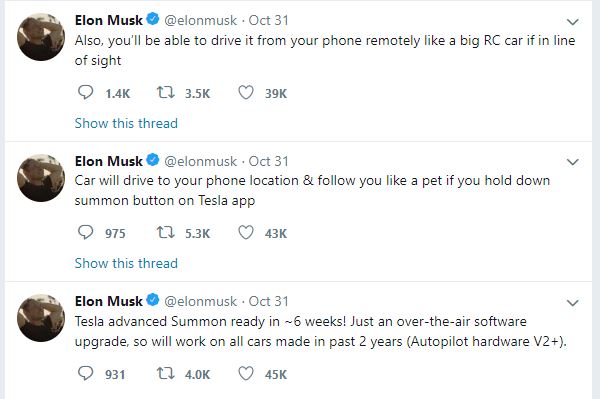Show this thread under phone location tweet
This screenshot has width=600, height=399.
pyautogui.click(x=126, y=263)
